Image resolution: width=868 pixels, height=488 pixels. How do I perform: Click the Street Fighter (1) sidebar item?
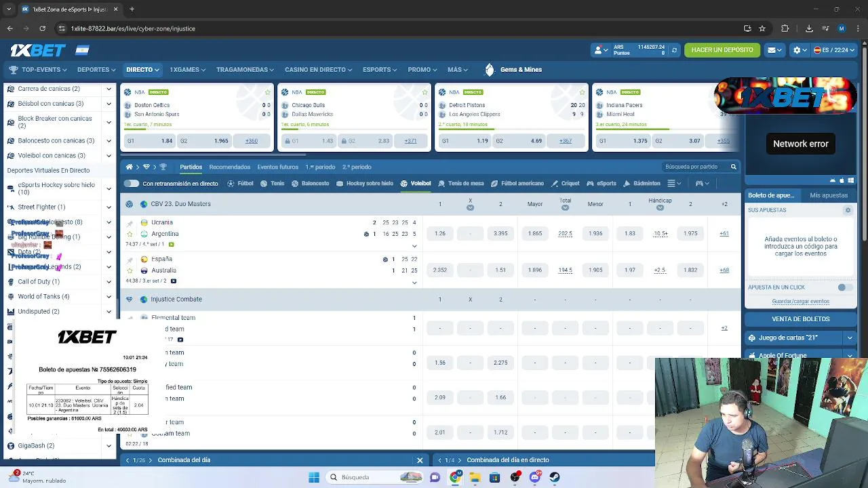tap(41, 207)
